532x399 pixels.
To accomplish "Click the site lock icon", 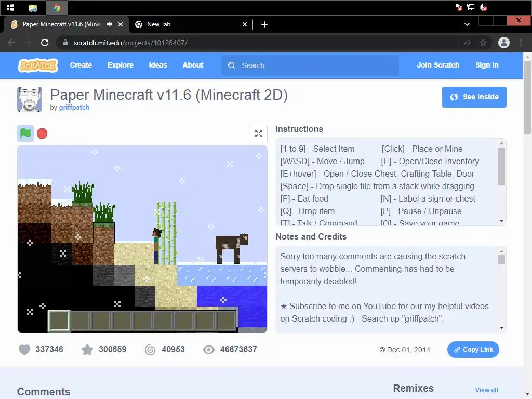I will 65,43.
